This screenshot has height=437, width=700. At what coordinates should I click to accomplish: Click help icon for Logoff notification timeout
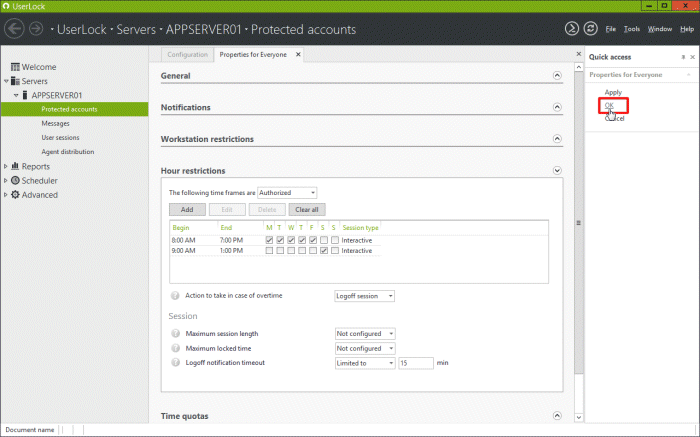point(175,362)
